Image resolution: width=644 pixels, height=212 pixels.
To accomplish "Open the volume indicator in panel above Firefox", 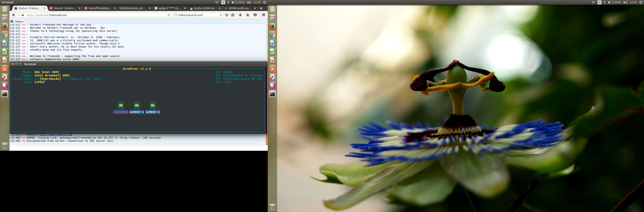I will [249, 2].
